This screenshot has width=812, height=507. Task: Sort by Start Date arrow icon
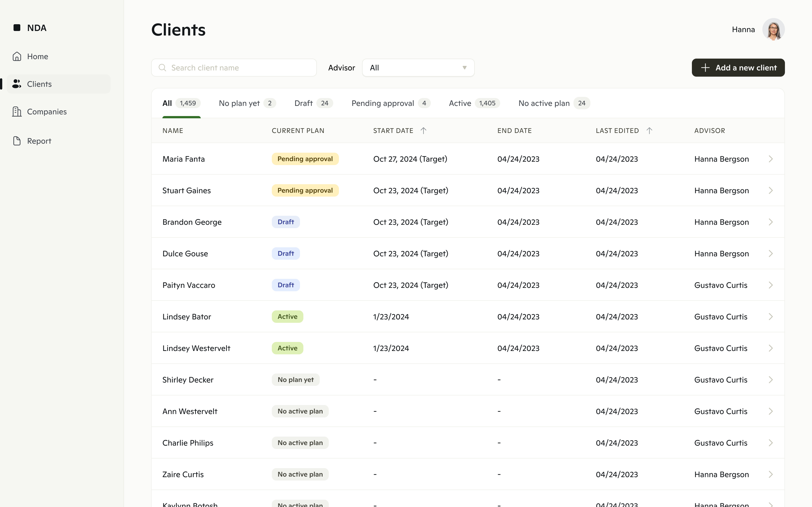pos(423,130)
